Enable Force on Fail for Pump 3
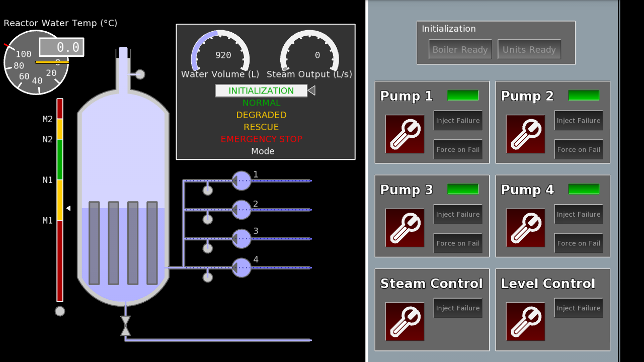Screen dimensions: 644x362 click(458, 243)
